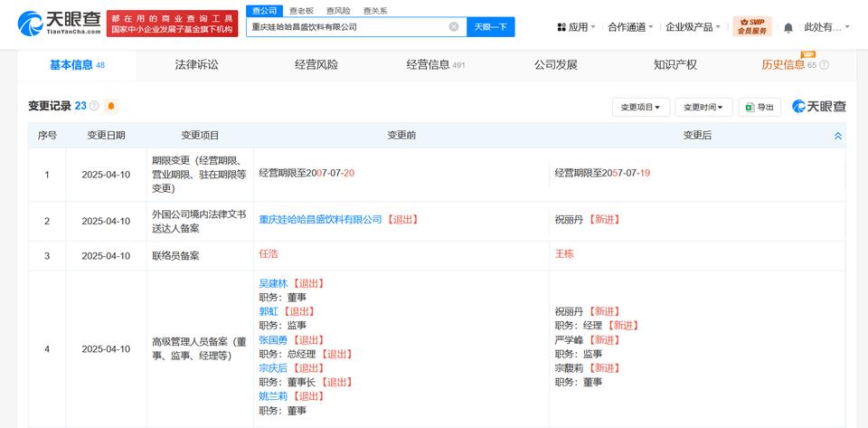Click the 变更后 column header
Screen dimensions: 868x428
(697, 136)
